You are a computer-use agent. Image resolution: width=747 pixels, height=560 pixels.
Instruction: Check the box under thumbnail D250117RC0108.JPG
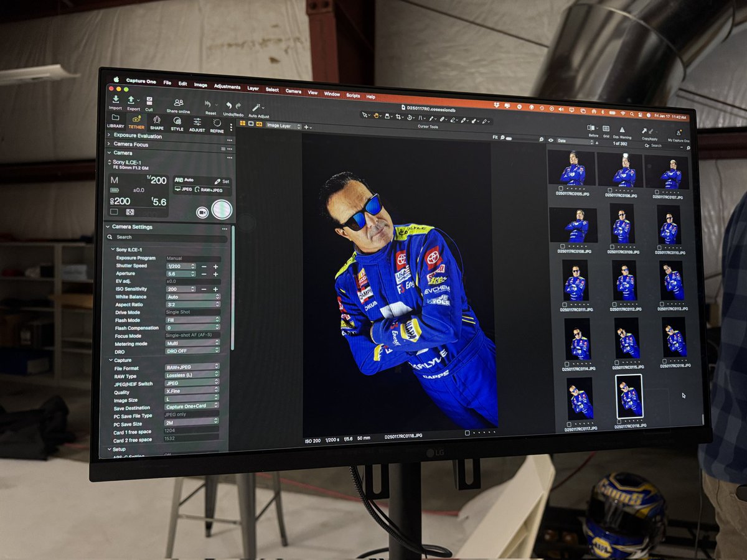[563, 246]
